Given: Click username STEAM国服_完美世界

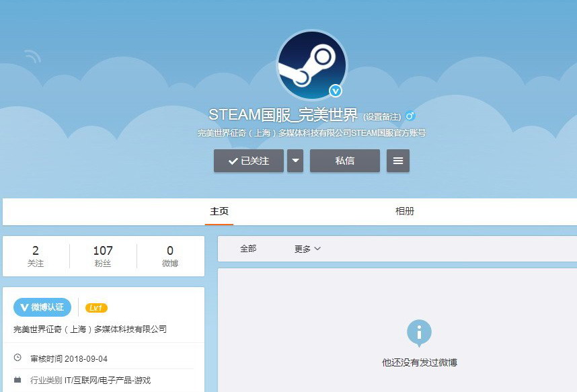Looking at the screenshot, I should coord(283,115).
